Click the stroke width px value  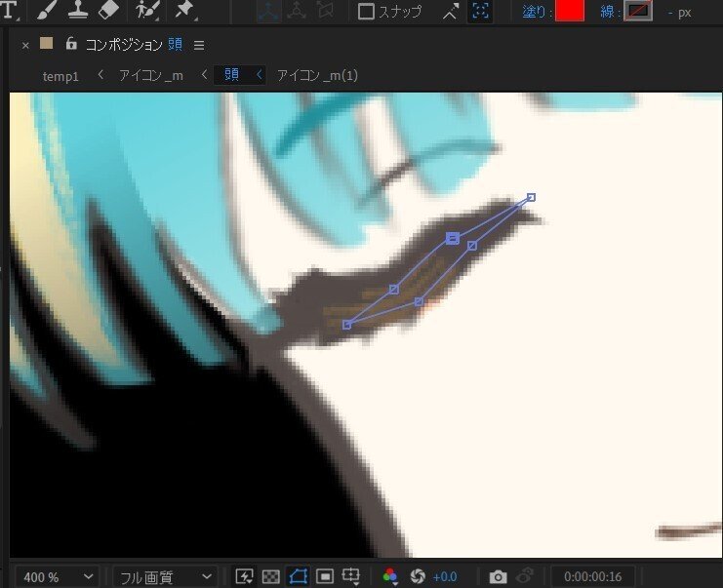click(x=680, y=13)
